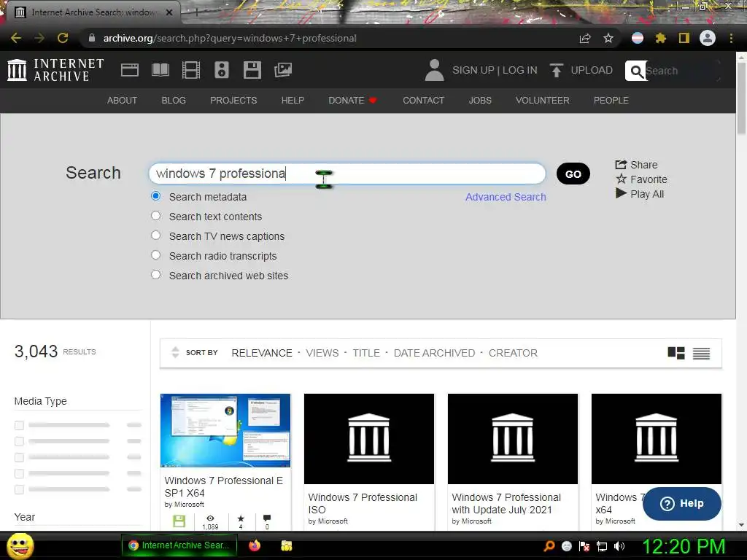Click the share page icon in address bar
Viewport: 747px width, 560px height.
585,38
